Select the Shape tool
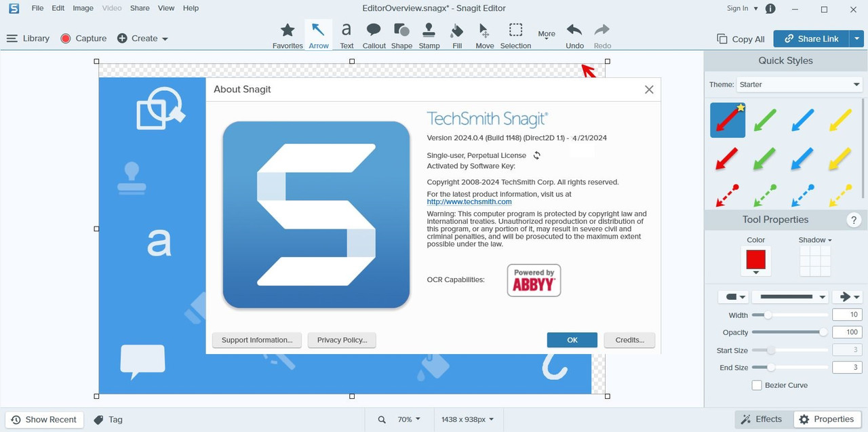Screen dimensions: 868x432 (401, 36)
